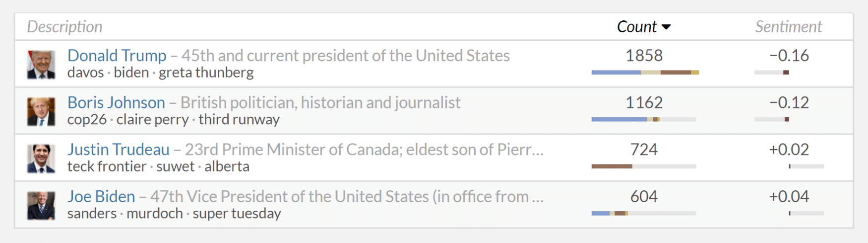
Task: Open the Joe Biden entity link
Action: [x=101, y=196]
